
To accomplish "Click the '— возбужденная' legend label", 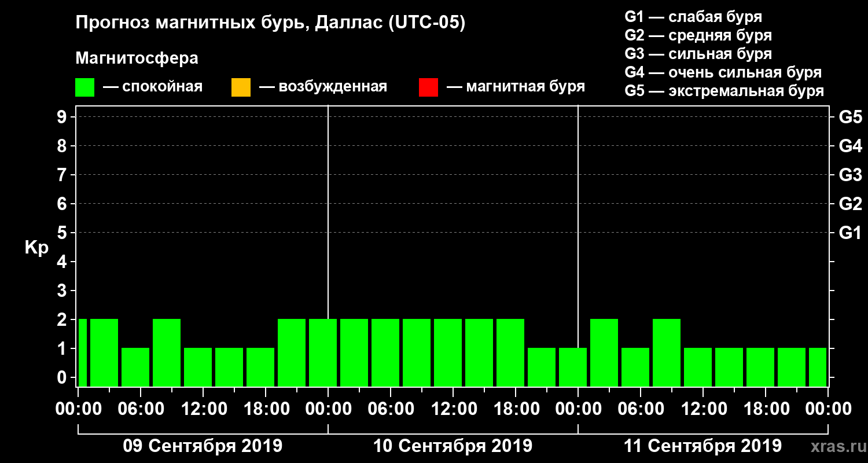I will tap(323, 87).
